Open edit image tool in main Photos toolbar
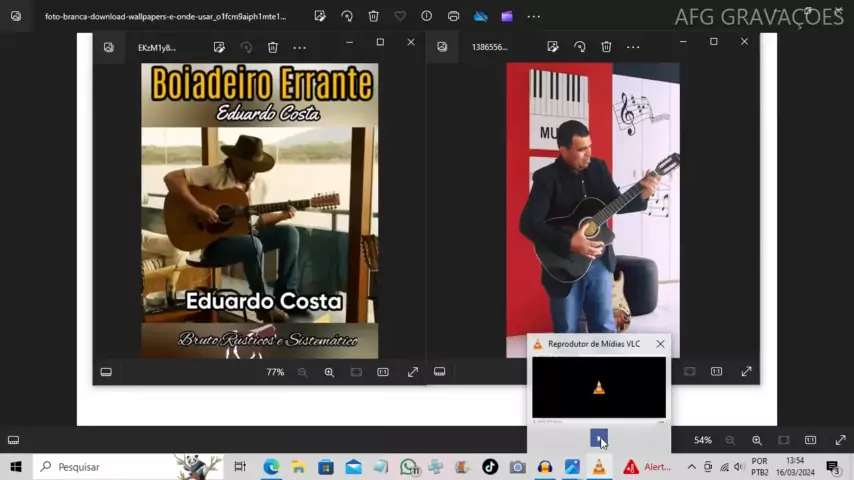The height and width of the screenshot is (480, 854). [x=320, y=16]
